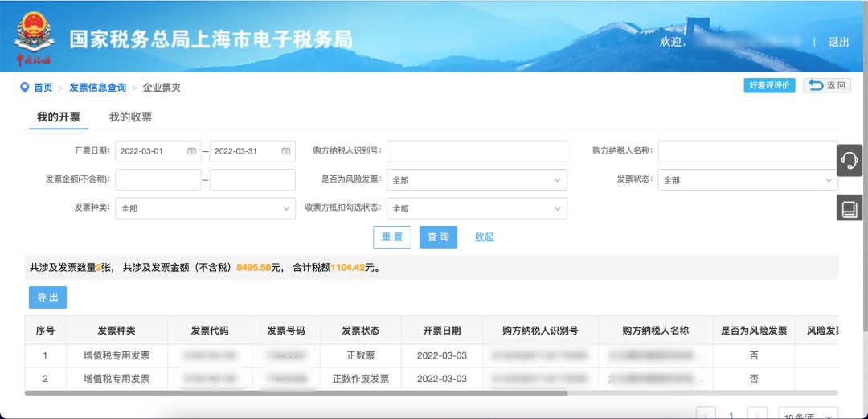Screen dimensions: 868x419
Task: Expand 收票方抵扣勾选状态 dropdown
Action: (x=477, y=208)
